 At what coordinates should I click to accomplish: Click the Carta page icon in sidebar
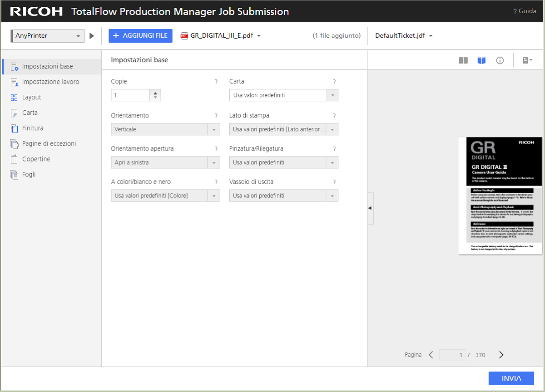tap(14, 113)
